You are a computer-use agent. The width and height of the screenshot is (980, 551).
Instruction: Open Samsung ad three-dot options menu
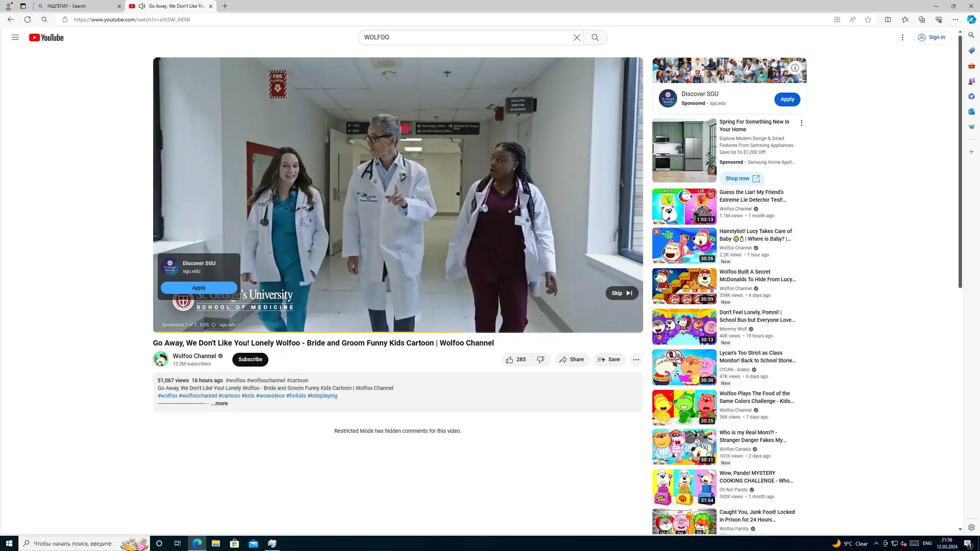(x=801, y=123)
